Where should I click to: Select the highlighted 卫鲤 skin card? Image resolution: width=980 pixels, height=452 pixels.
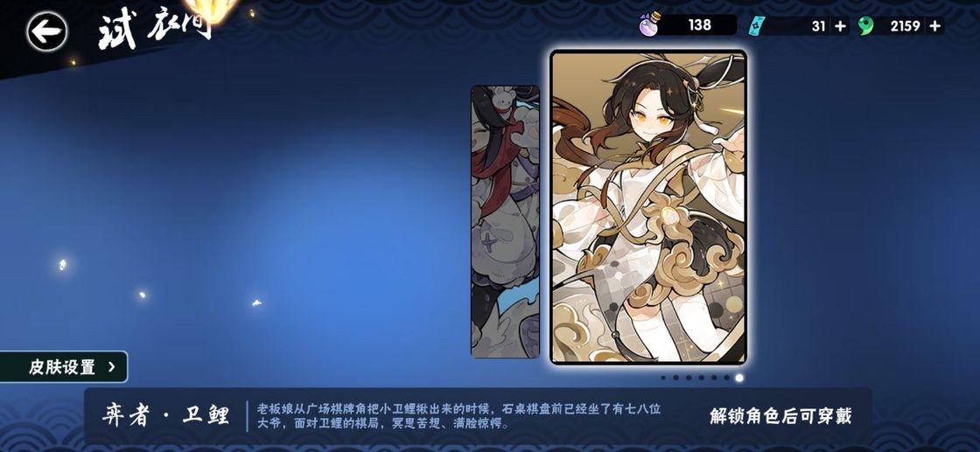pos(648,207)
